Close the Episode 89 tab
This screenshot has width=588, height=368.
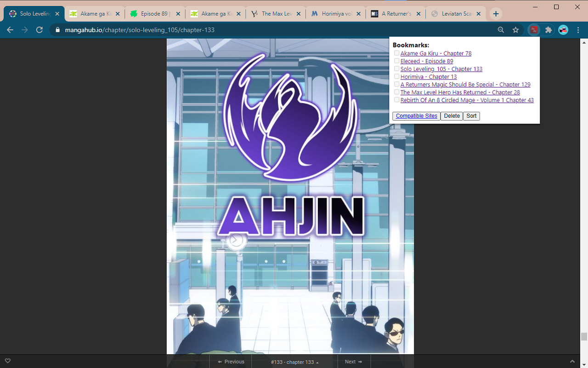(x=178, y=14)
